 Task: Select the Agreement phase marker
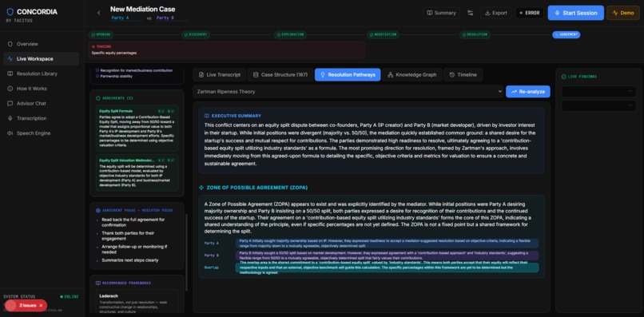566,35
